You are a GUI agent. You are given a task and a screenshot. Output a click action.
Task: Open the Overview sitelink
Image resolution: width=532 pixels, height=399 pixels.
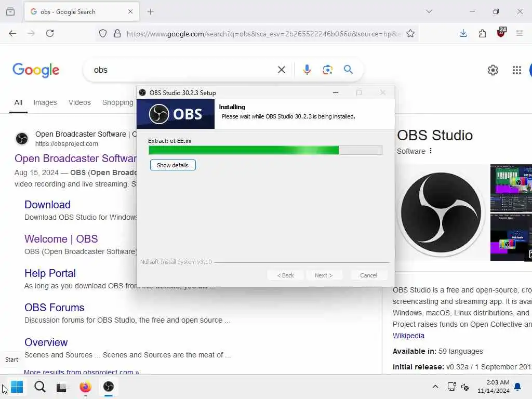point(46,342)
